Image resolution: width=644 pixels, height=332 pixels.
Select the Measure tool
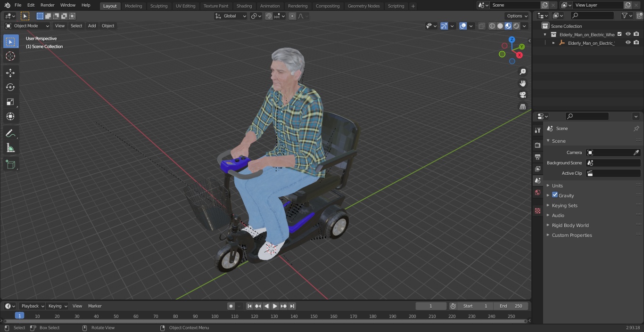point(10,148)
